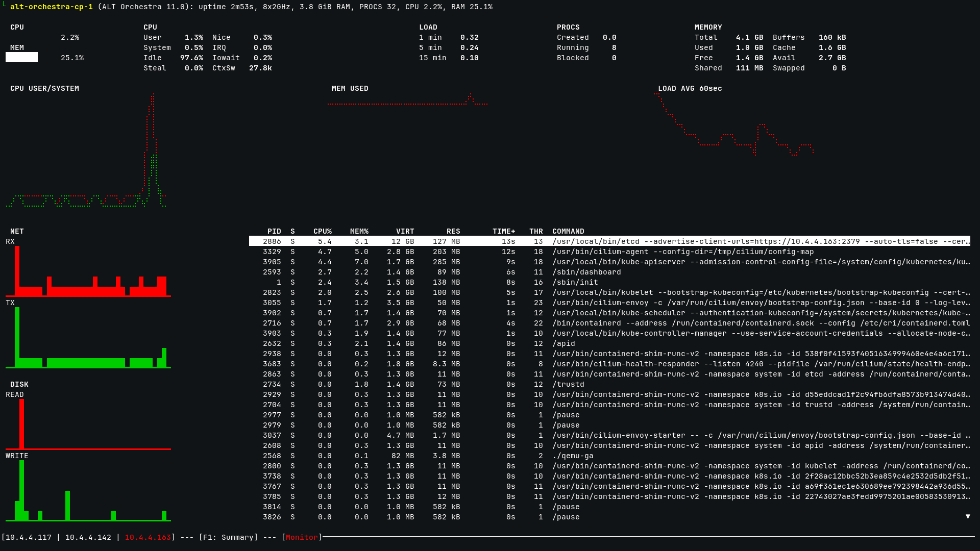Click the CPU 2.2% gauge value

coord(70,37)
